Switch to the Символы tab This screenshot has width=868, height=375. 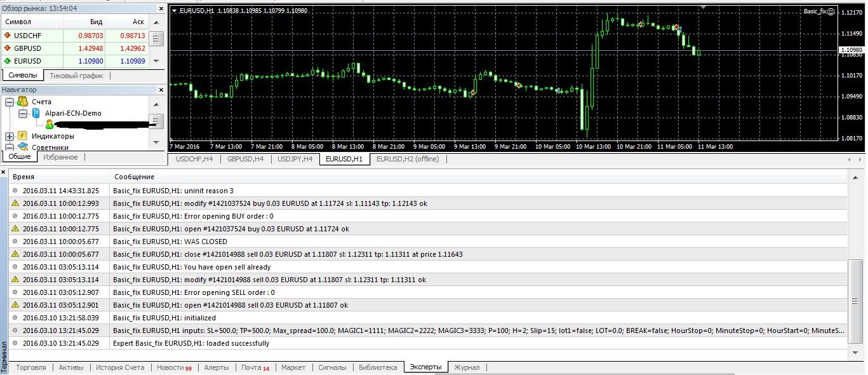coord(22,76)
